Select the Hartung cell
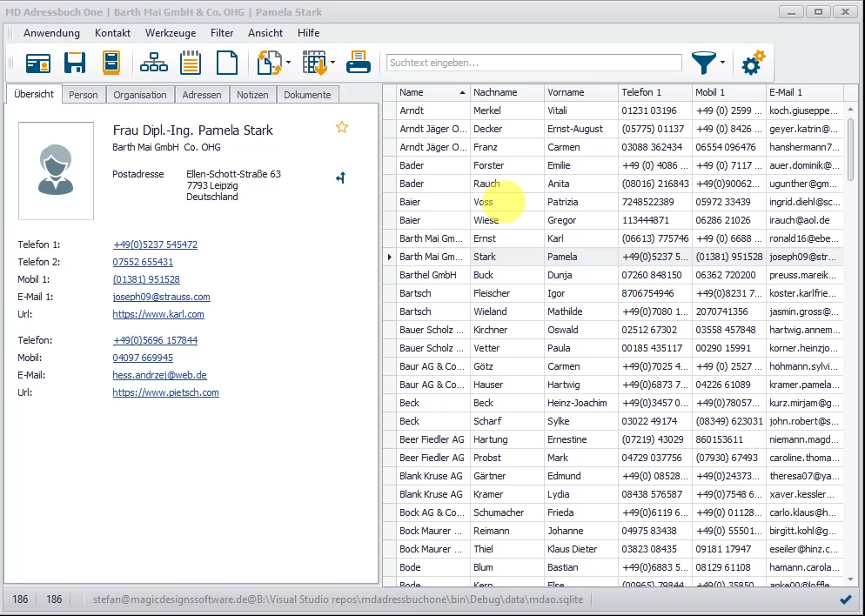865x616 pixels. (x=507, y=439)
